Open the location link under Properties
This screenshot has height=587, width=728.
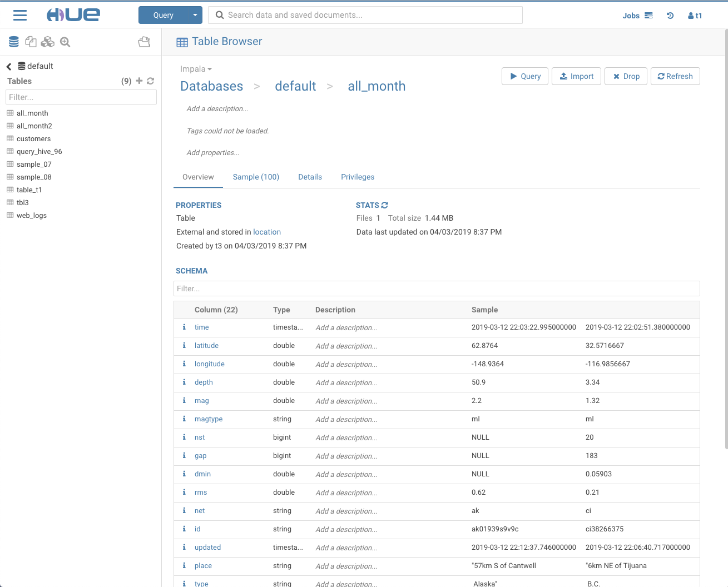(267, 232)
